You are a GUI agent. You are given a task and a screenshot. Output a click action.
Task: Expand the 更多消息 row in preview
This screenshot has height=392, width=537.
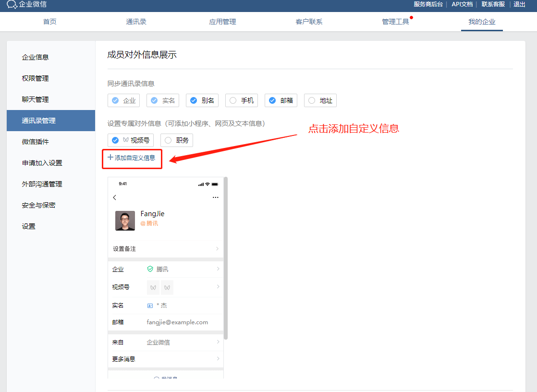217,359
